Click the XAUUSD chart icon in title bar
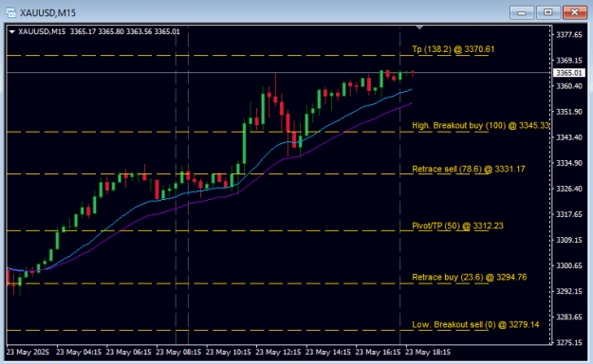This screenshot has width=593, height=364. [11, 12]
